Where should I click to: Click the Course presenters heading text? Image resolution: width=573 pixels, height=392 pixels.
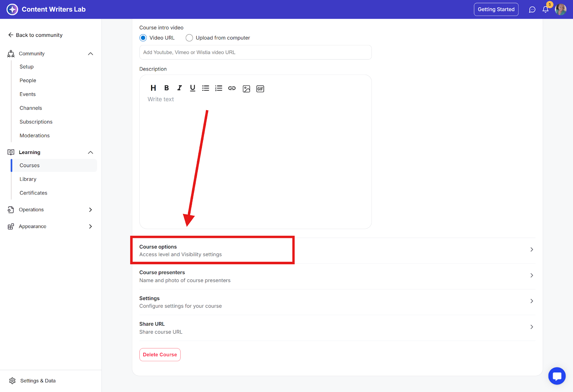[162, 272]
